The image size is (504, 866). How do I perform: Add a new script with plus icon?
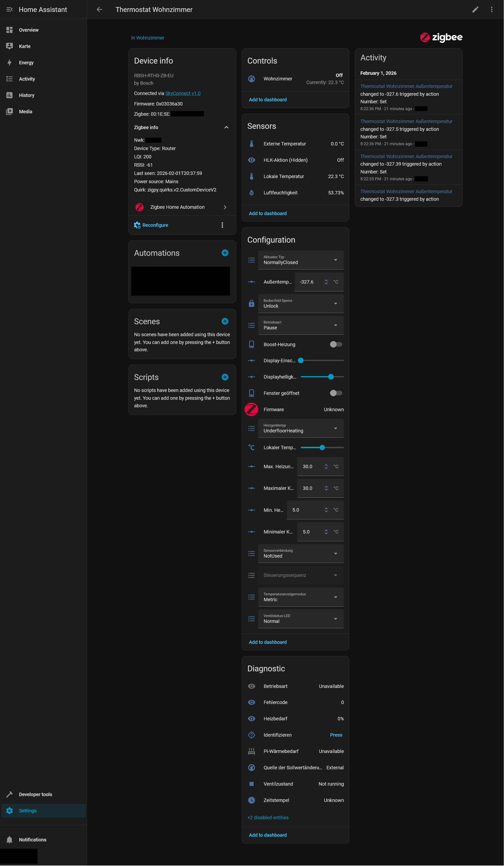click(x=225, y=377)
